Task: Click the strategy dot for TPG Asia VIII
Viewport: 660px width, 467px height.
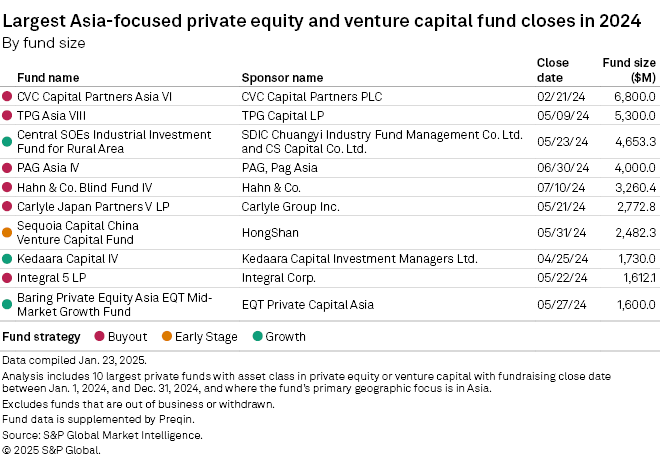Action: (x=7, y=115)
